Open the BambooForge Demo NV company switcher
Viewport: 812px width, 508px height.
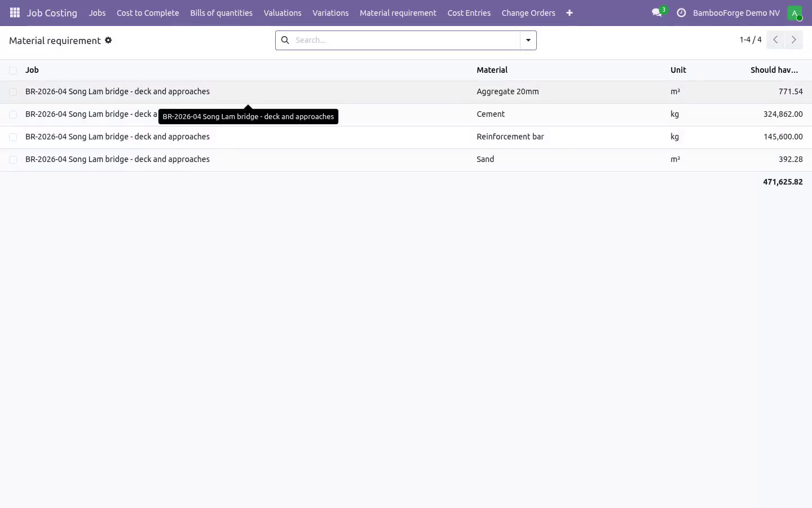736,12
